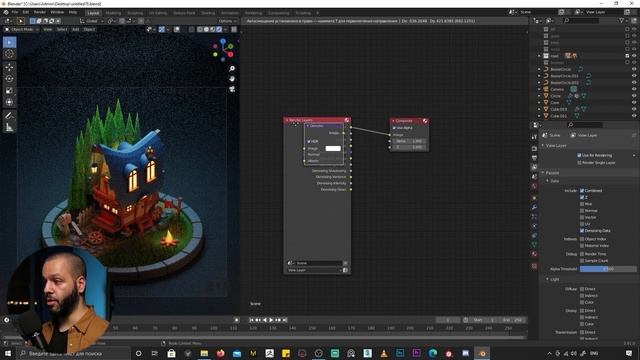This screenshot has width=640, height=360.
Task: Switch to the Layout workspace tab
Action: pos(93,13)
